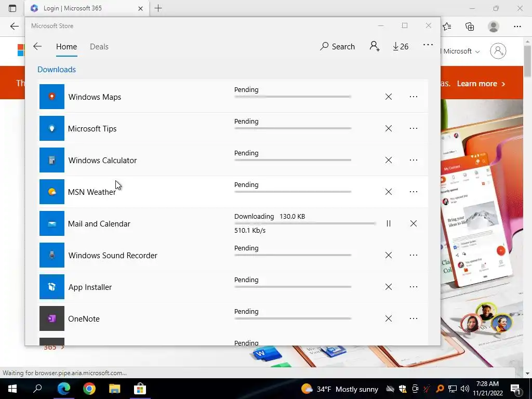Click the OneNote app icon

(52, 318)
